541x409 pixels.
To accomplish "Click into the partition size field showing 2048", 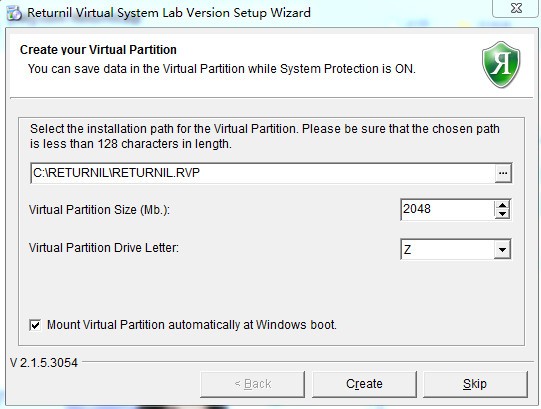I will (x=447, y=210).
